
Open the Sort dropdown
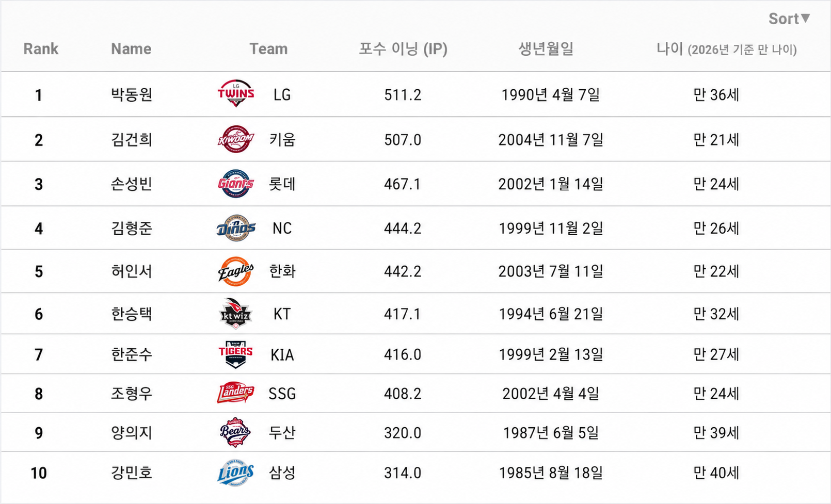pyautogui.click(x=789, y=19)
